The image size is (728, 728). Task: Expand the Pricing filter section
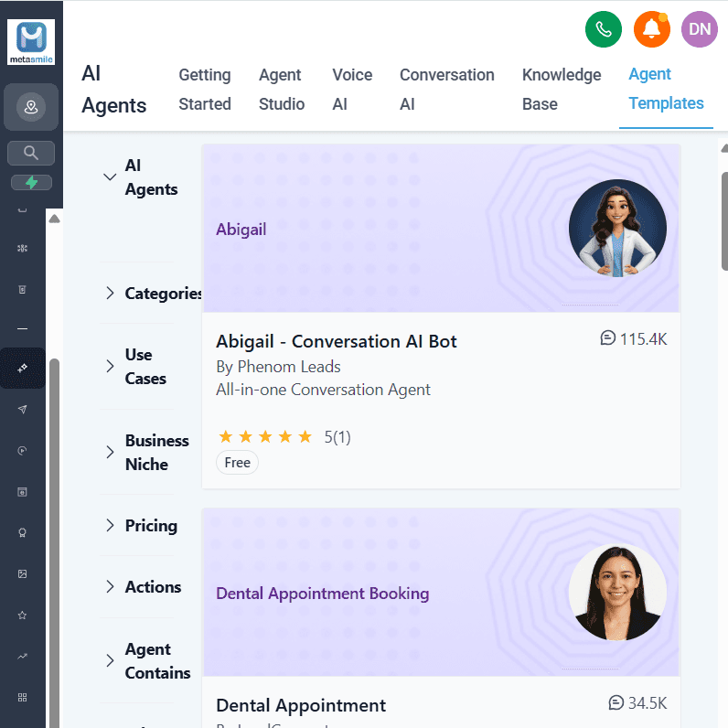click(110, 525)
